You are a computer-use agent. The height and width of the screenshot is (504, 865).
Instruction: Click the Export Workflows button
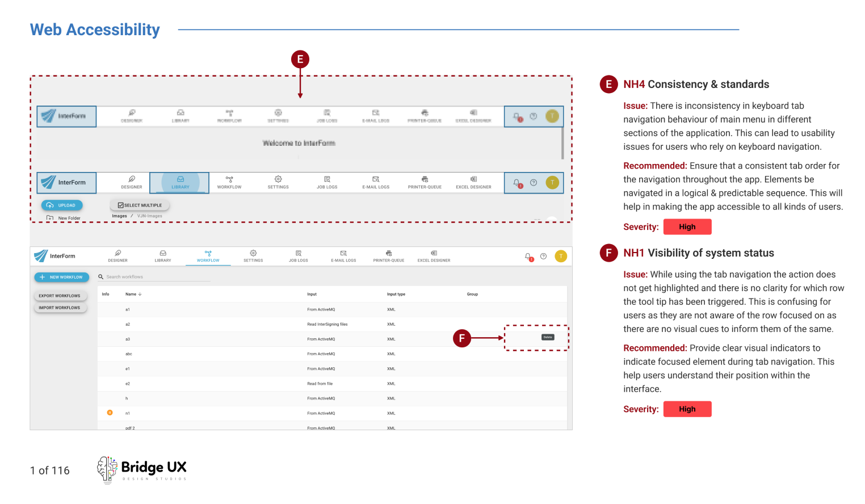point(60,296)
